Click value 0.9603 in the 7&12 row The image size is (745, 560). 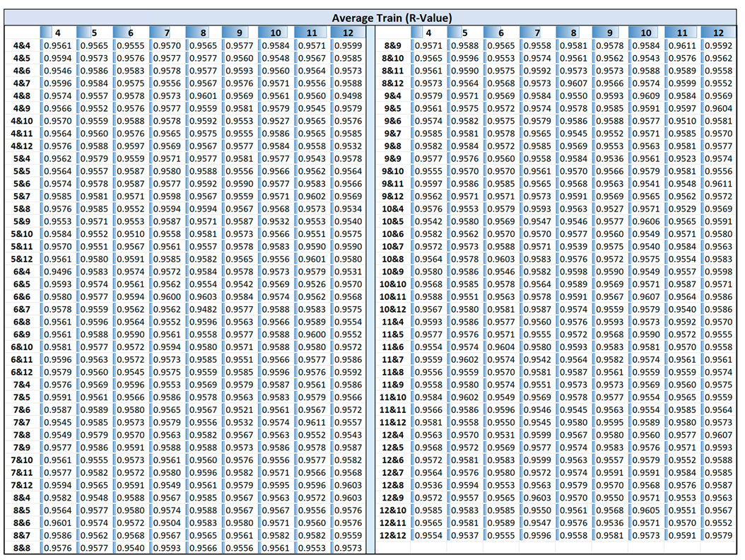click(x=348, y=485)
